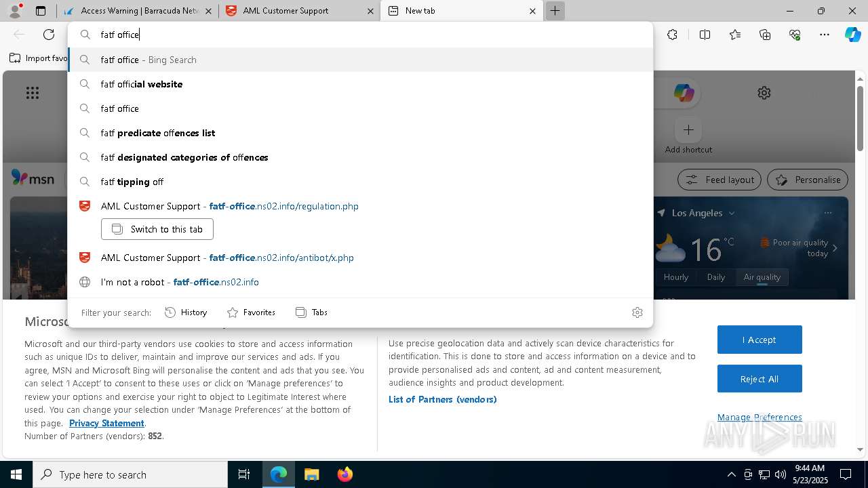This screenshot has width=868, height=488.
Task: Open Browser essentials heart icon
Action: [795, 35]
